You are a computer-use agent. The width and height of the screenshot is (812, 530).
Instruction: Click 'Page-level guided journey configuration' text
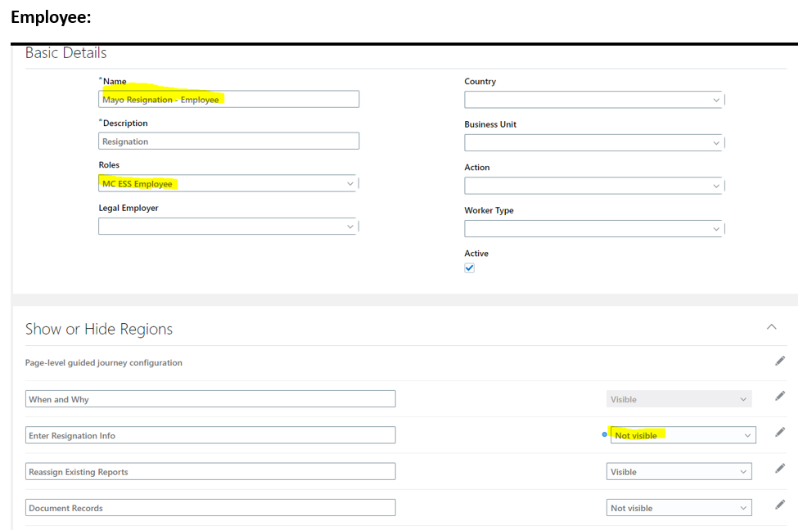tap(104, 363)
